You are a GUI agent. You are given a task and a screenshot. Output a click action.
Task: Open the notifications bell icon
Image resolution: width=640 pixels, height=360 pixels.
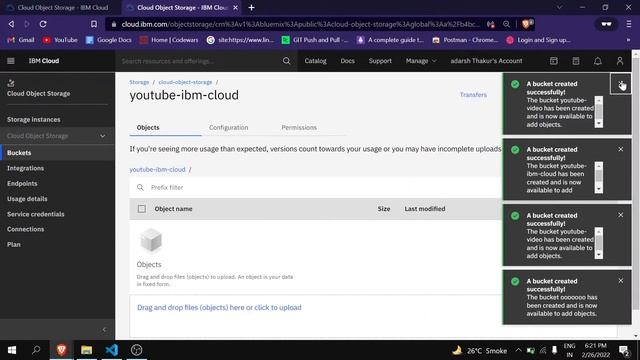pyautogui.click(x=598, y=61)
